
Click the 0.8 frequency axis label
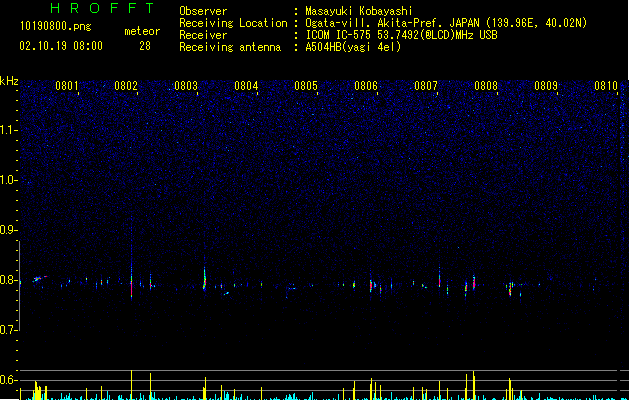click(x=8, y=280)
